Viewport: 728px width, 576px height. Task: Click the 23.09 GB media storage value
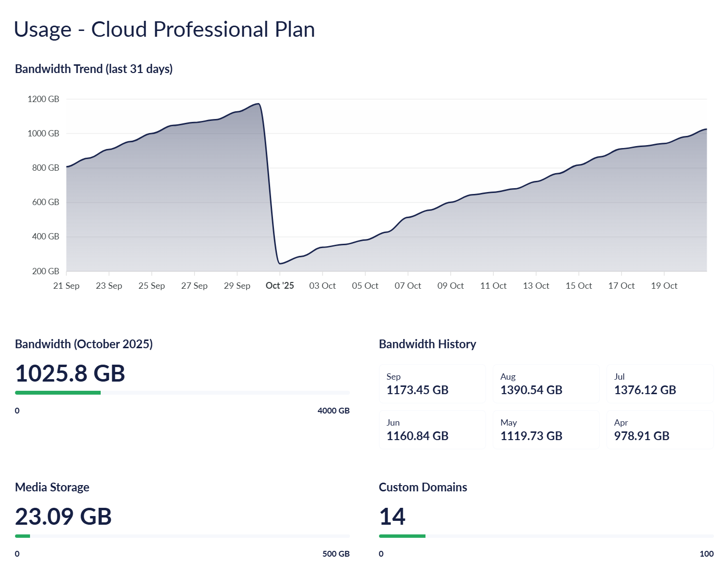click(x=63, y=517)
